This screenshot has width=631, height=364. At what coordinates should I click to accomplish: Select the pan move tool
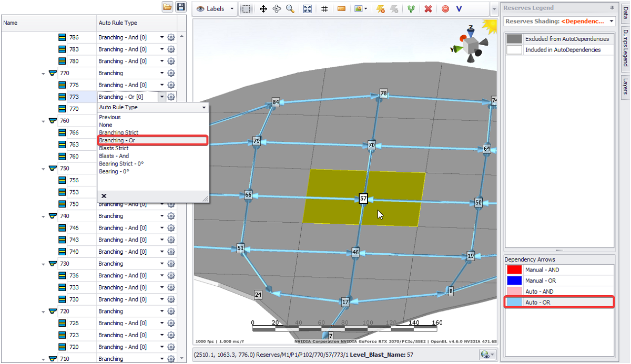click(x=263, y=9)
